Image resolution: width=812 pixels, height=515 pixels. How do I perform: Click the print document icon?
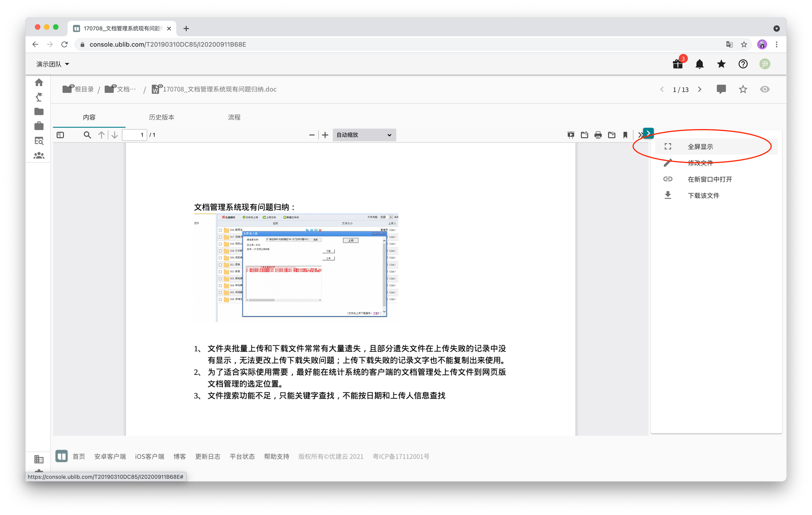598,135
